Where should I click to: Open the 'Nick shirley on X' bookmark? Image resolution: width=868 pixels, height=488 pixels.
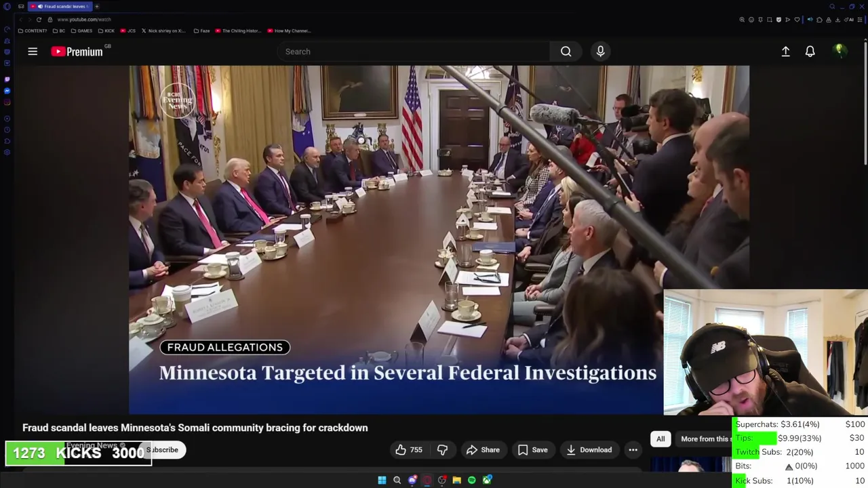coord(163,30)
